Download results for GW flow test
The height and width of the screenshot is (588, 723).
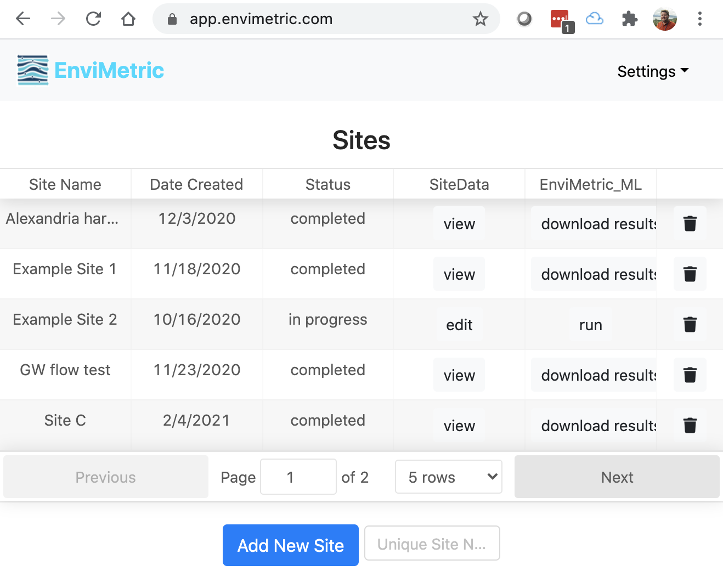(x=594, y=375)
